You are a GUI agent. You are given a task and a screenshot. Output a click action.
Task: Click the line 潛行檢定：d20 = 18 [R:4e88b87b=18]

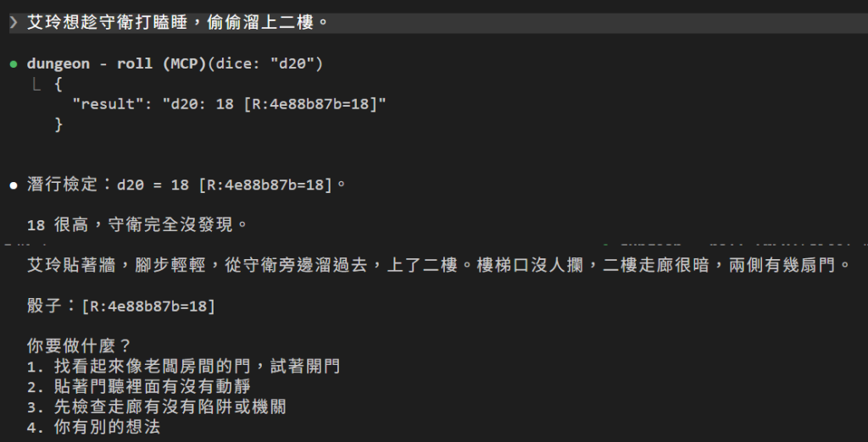[187, 185]
